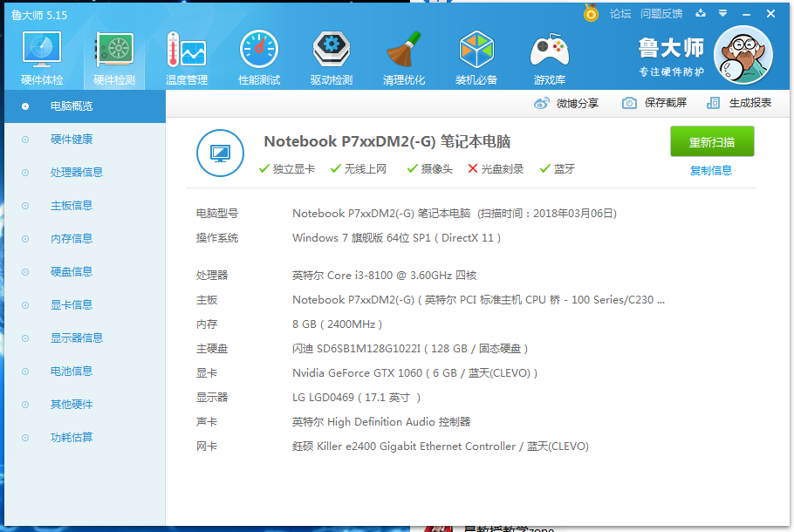The image size is (794, 532).
Task: Open 硬件体检 hardware checkup icon
Action: pyautogui.click(x=42, y=58)
